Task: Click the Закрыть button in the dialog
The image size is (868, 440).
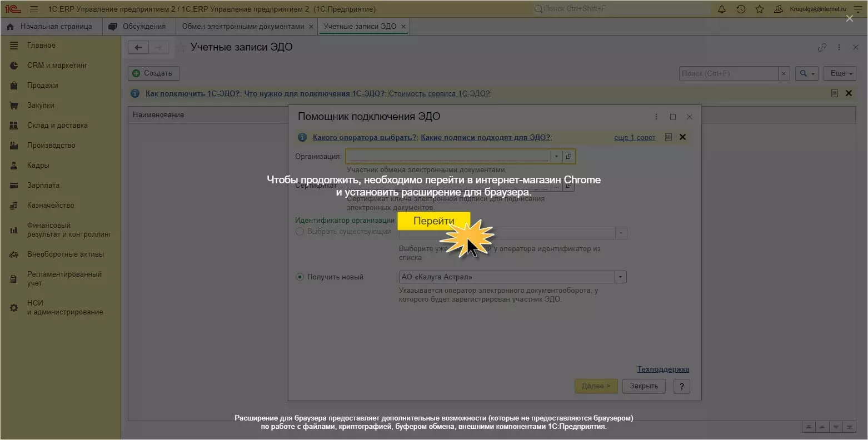Action: tap(644, 386)
